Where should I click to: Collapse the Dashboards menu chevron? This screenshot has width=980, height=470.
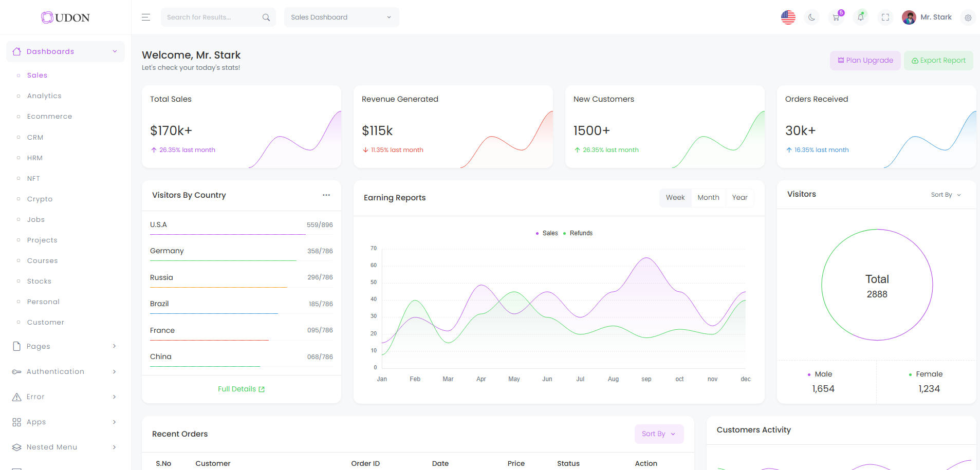point(115,51)
